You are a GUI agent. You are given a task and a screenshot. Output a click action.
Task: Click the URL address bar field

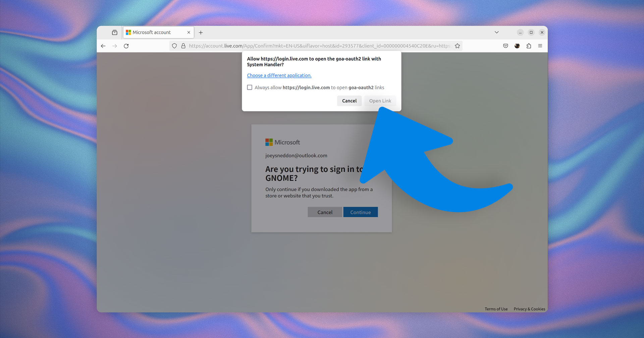tap(320, 46)
